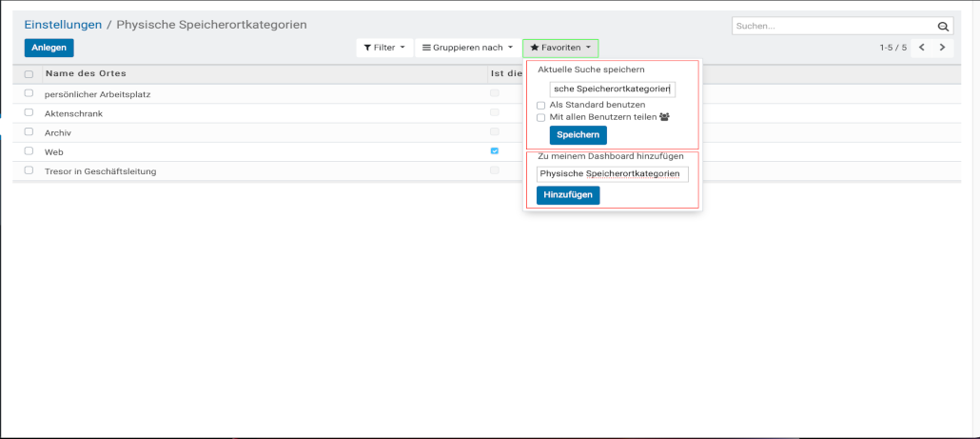Click the shared users group icon
Viewport: 980px width, 439px height.
(x=664, y=117)
